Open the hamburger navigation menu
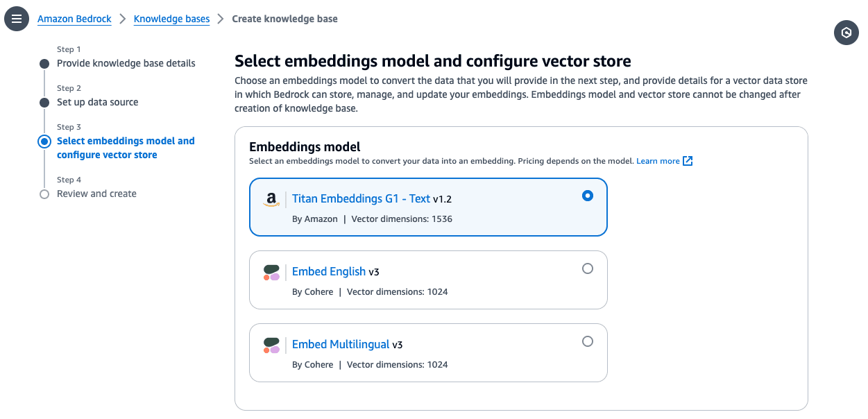868x419 pixels. [x=17, y=19]
